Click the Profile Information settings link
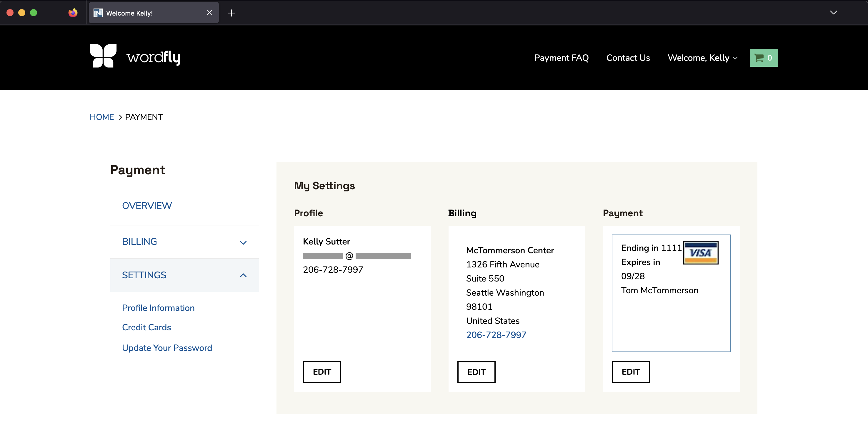The height and width of the screenshot is (447, 868). [x=158, y=308]
